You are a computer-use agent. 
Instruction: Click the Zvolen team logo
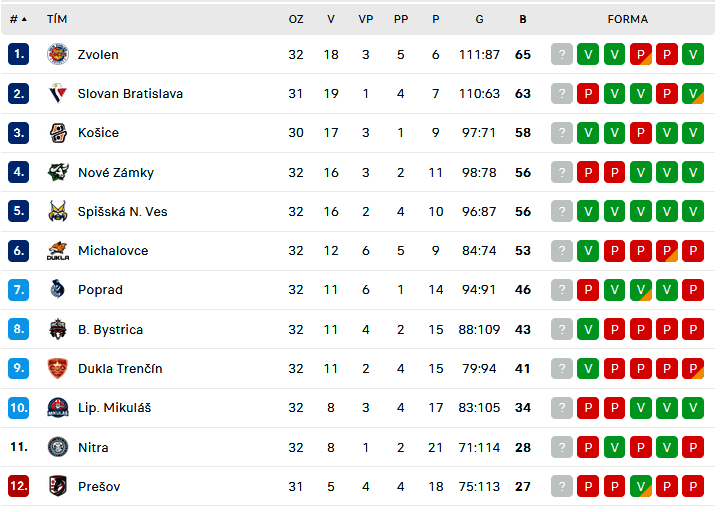click(58, 54)
